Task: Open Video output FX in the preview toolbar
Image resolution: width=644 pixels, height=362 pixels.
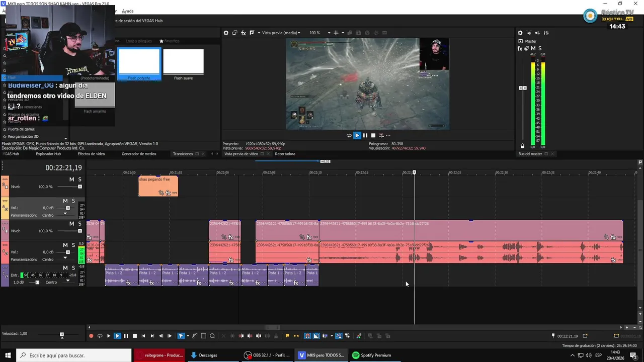Action: [x=244, y=33]
